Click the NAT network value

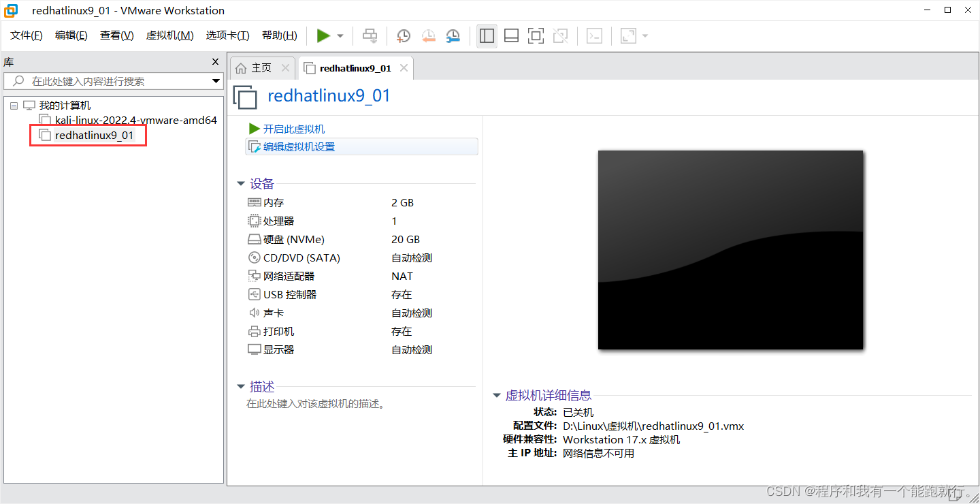(x=402, y=277)
